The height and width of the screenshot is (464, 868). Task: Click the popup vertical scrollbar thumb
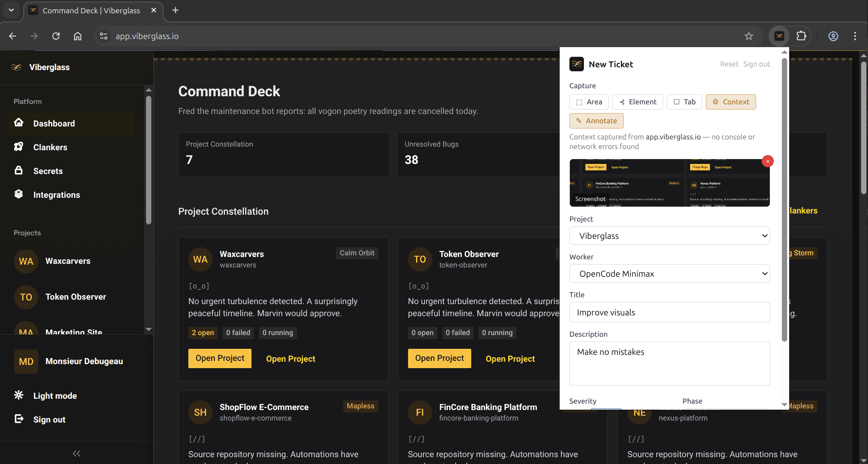coord(784,199)
